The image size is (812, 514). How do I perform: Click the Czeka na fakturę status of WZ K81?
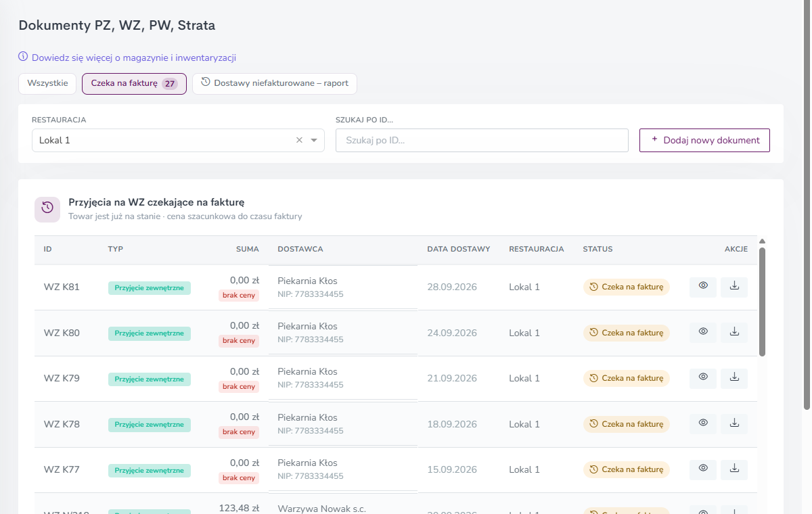tap(627, 287)
